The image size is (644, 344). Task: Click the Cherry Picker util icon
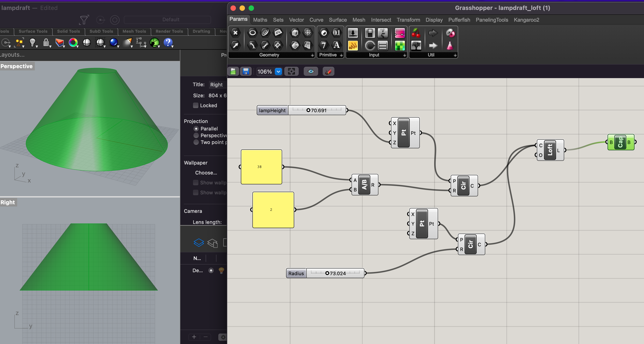(x=416, y=33)
